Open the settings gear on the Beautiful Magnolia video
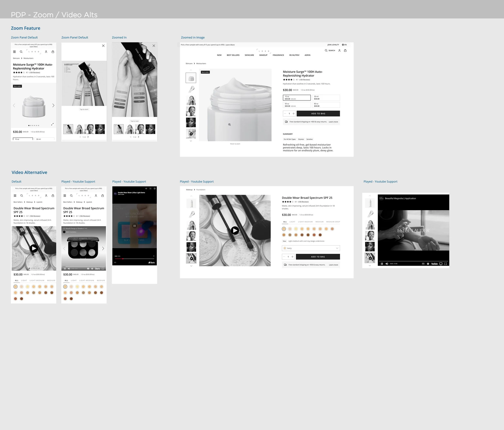 (428, 264)
